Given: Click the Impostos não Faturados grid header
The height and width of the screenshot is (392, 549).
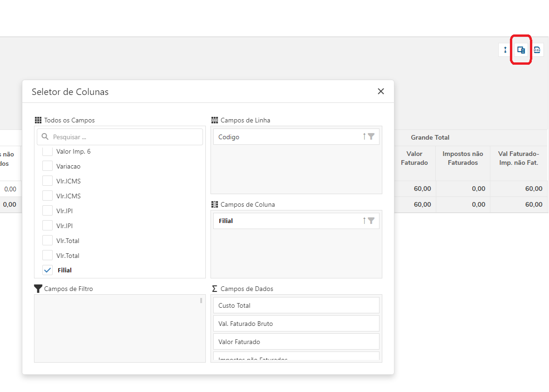Looking at the screenshot, I should (463, 158).
